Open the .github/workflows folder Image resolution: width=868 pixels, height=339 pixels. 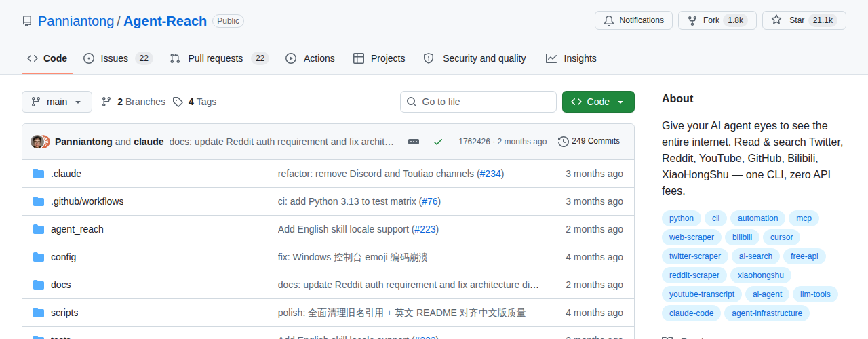coord(87,201)
